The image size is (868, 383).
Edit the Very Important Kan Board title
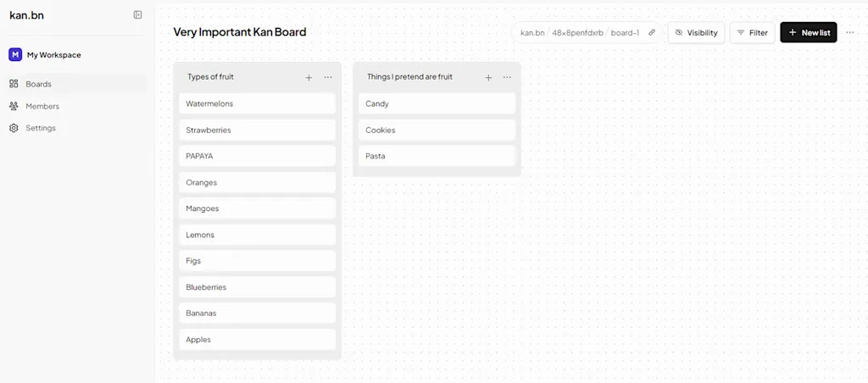coord(240,32)
